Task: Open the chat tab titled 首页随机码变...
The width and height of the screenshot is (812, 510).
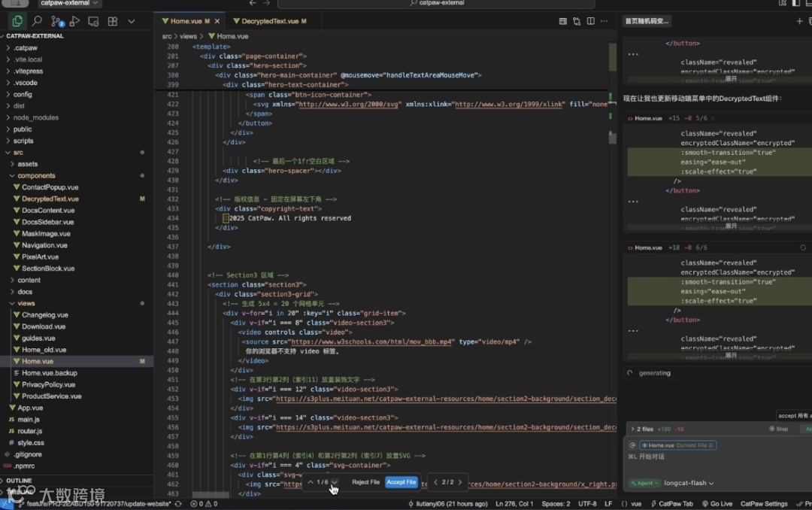Action: pyautogui.click(x=647, y=21)
